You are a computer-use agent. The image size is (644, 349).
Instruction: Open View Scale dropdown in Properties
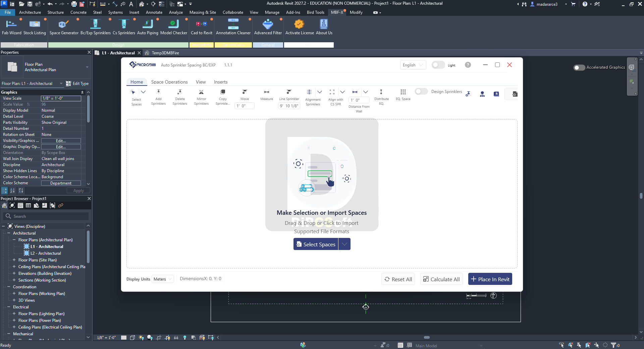(x=61, y=98)
